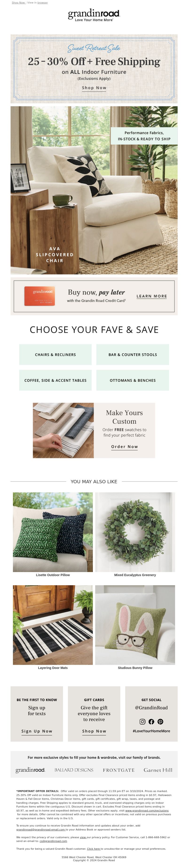Viewport: 188px width, 868px height.
Task: Select Bar & Counter Stools category
Action: point(133,355)
